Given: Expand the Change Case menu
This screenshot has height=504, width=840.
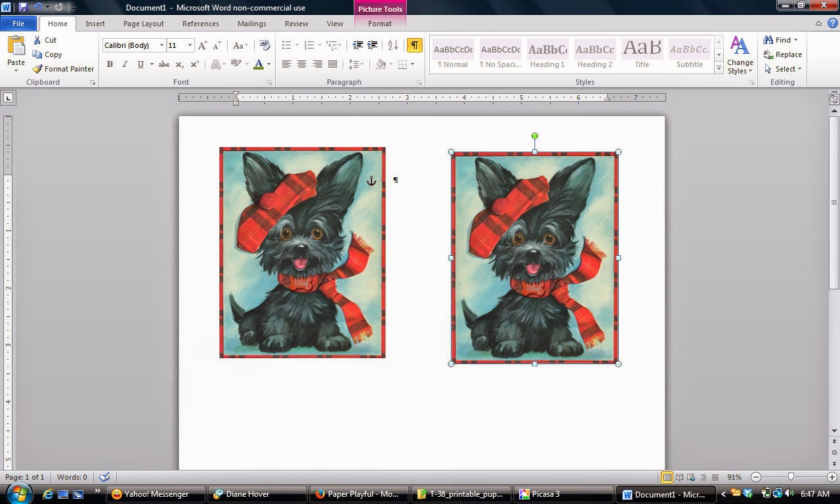Looking at the screenshot, I should (x=240, y=45).
